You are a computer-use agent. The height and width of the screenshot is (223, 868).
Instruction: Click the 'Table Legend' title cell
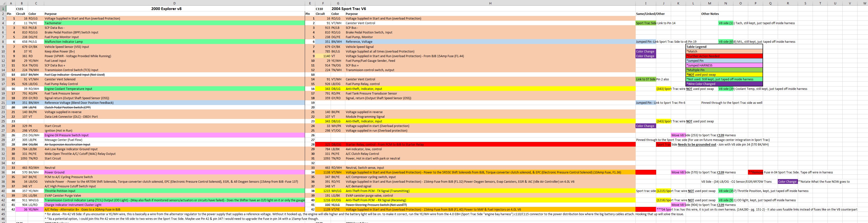[724, 47]
